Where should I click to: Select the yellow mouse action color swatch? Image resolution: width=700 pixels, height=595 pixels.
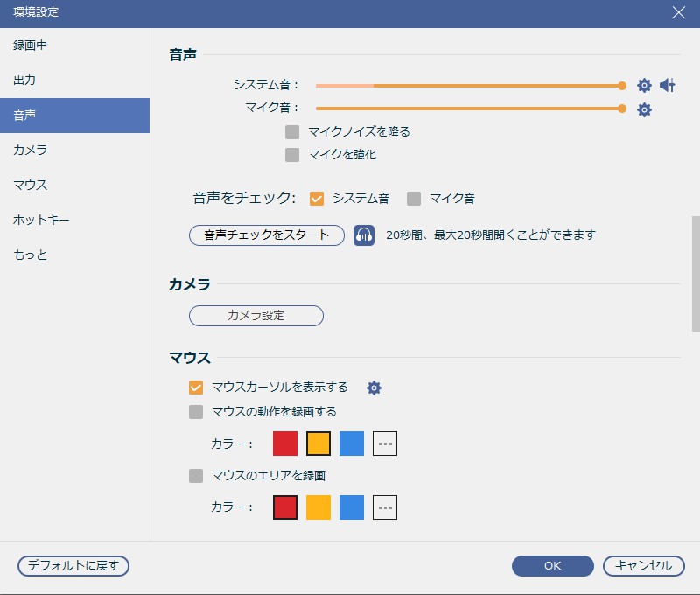click(x=317, y=443)
